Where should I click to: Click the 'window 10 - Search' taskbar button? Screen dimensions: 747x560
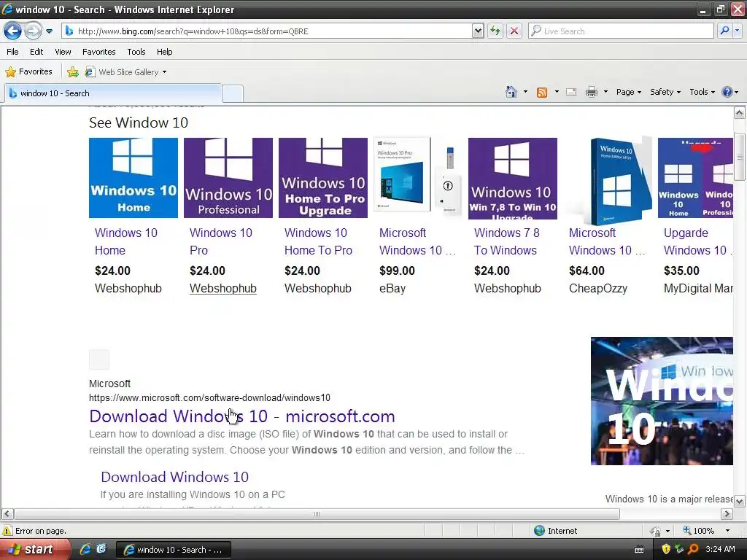[174, 550]
